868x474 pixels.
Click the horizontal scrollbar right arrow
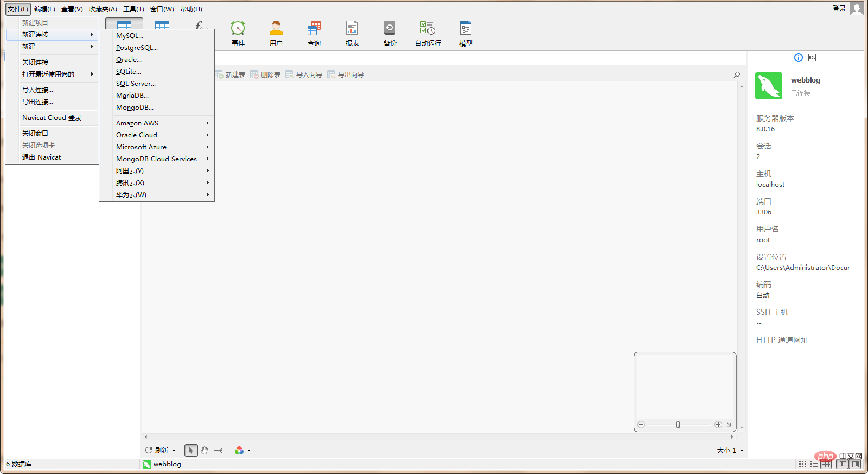coord(732,437)
